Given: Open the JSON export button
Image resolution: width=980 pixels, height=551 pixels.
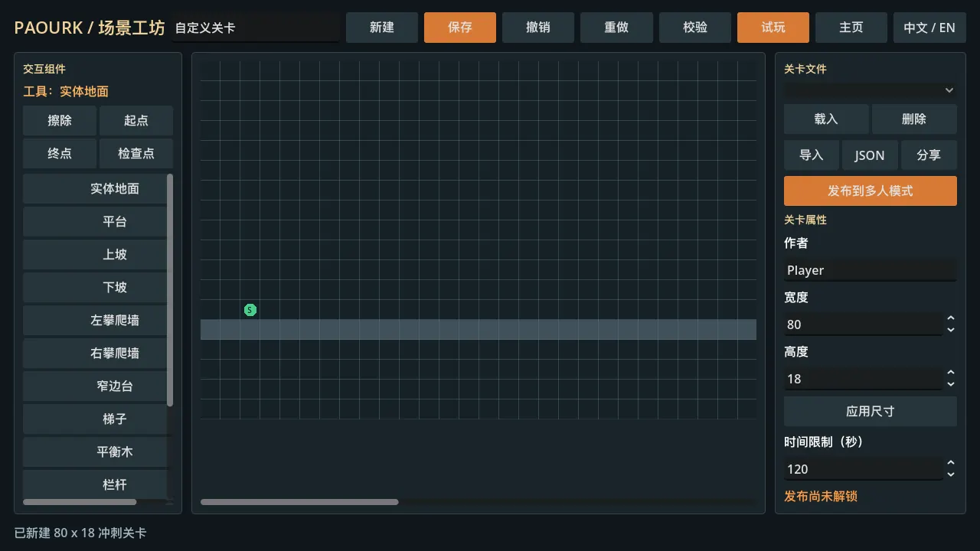Looking at the screenshot, I should (x=870, y=155).
